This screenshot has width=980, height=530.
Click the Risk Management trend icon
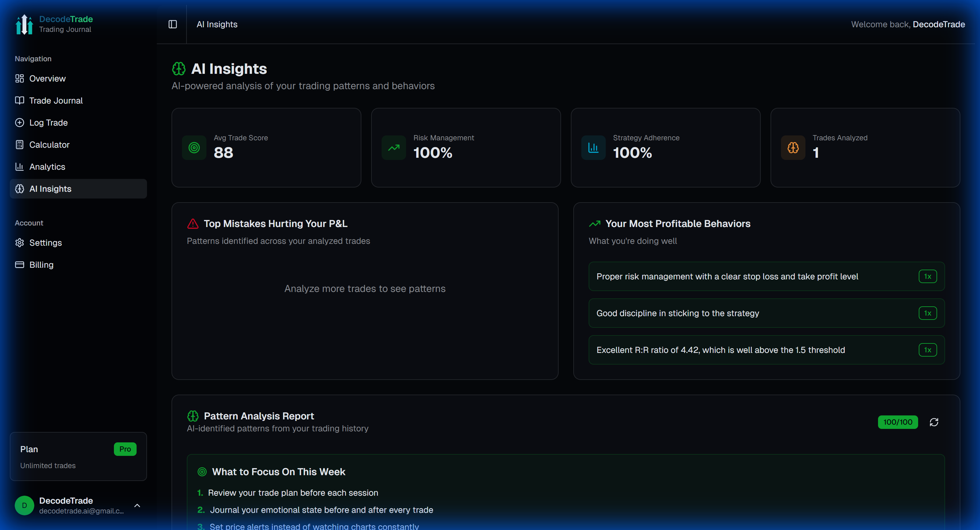point(394,148)
